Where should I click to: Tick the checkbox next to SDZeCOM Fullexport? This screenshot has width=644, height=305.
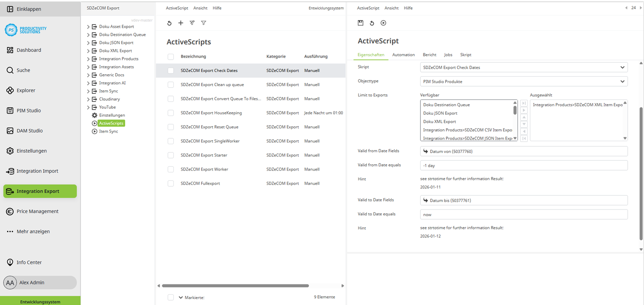pyautogui.click(x=171, y=183)
